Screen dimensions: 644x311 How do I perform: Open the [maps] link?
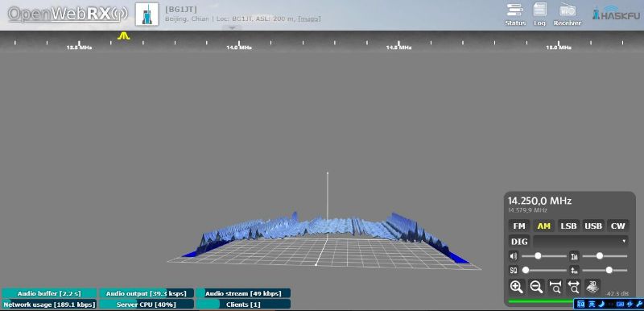click(309, 19)
